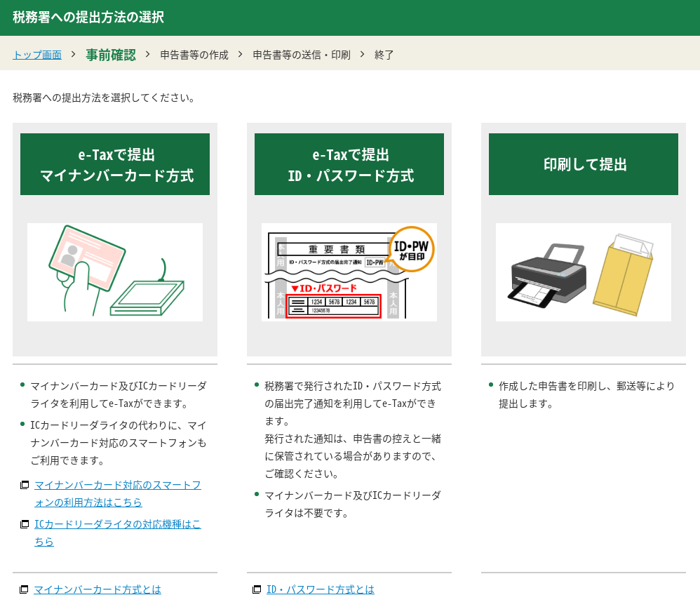Click the 税務署への提出方法を選択してください instruction text

pyautogui.click(x=104, y=98)
